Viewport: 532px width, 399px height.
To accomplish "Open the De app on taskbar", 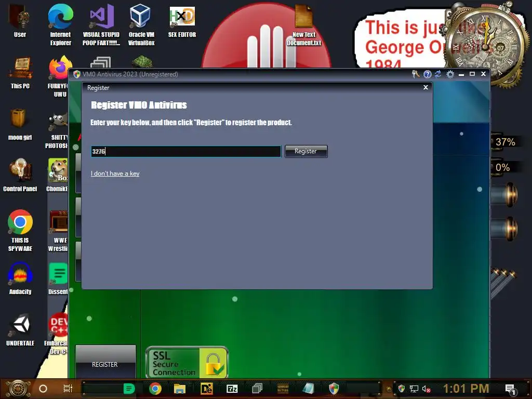I will point(206,389).
